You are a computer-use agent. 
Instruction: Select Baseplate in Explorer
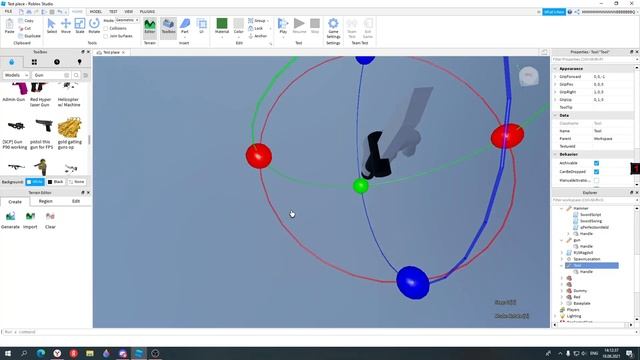tap(582, 304)
